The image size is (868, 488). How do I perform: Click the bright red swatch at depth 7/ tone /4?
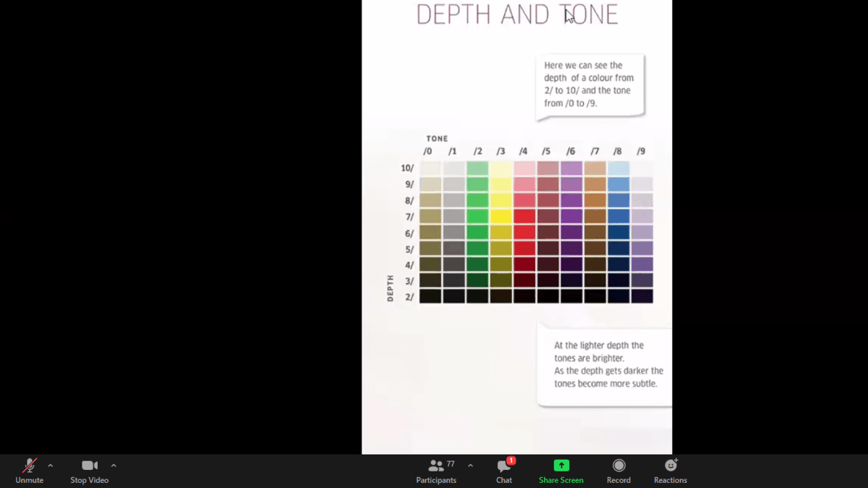click(524, 216)
